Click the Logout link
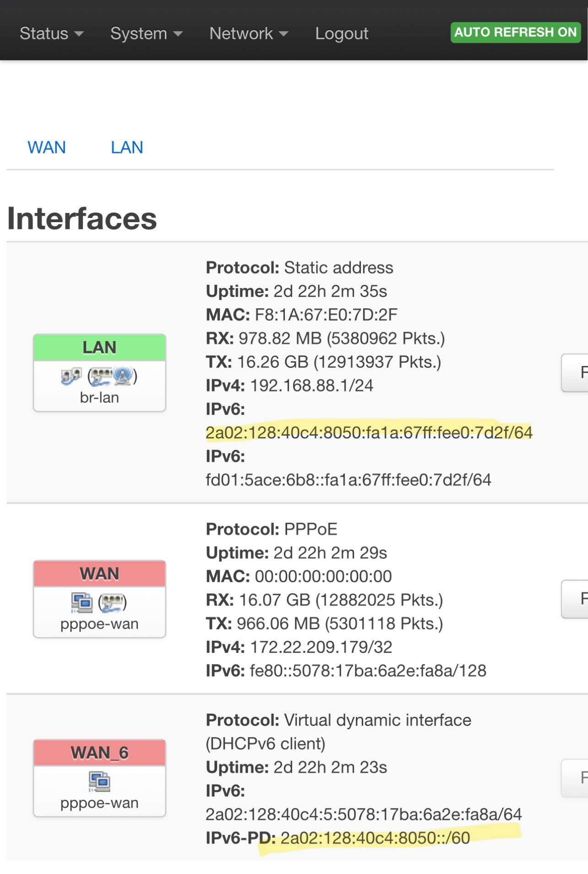588x874 pixels. point(342,33)
